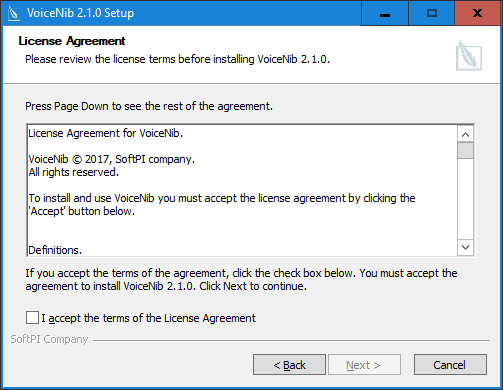Cancel the VoiceNib installation

(450, 365)
